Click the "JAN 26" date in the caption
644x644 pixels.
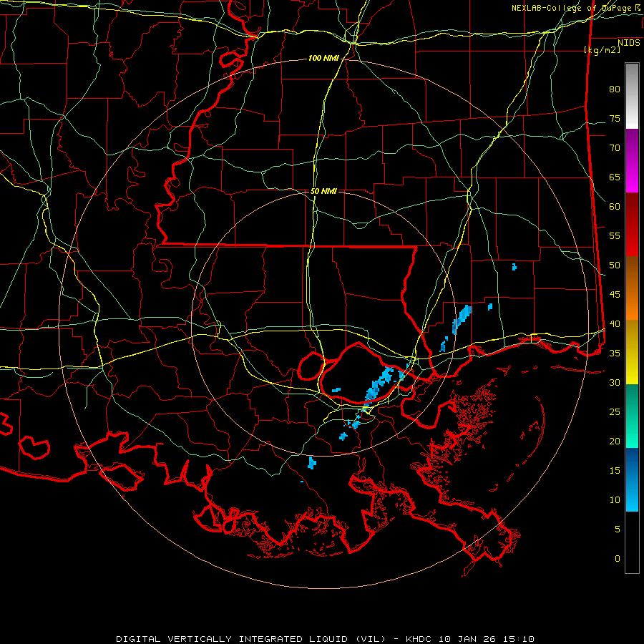tap(476, 639)
